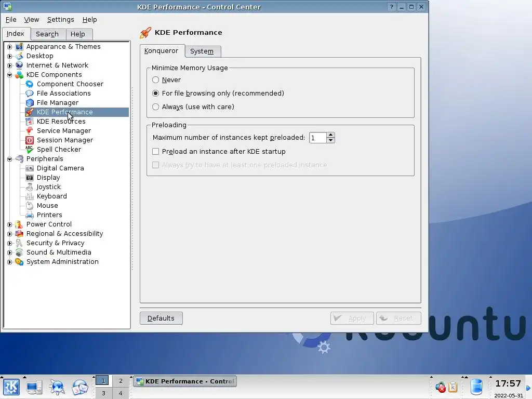The width and height of the screenshot is (532, 399).
Task: Switch to the System tab
Action: [202, 51]
